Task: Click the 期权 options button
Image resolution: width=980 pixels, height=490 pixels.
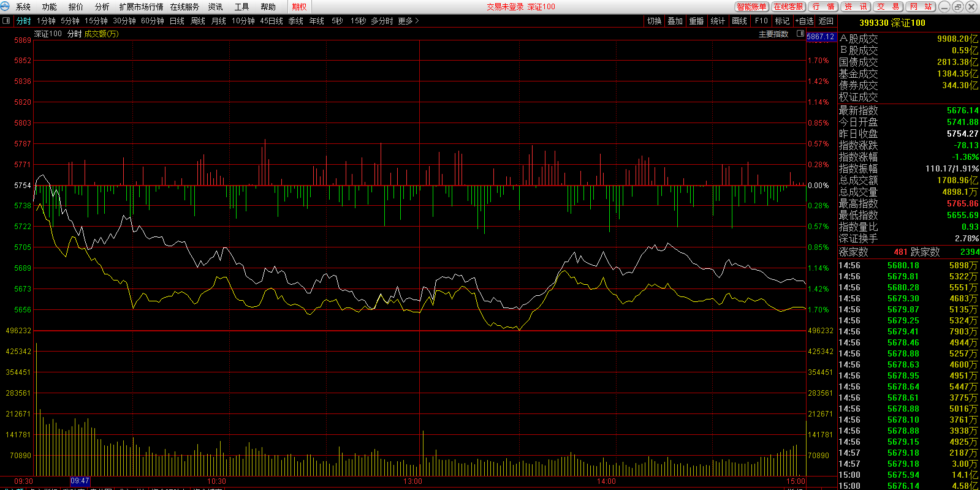Action: [299, 7]
